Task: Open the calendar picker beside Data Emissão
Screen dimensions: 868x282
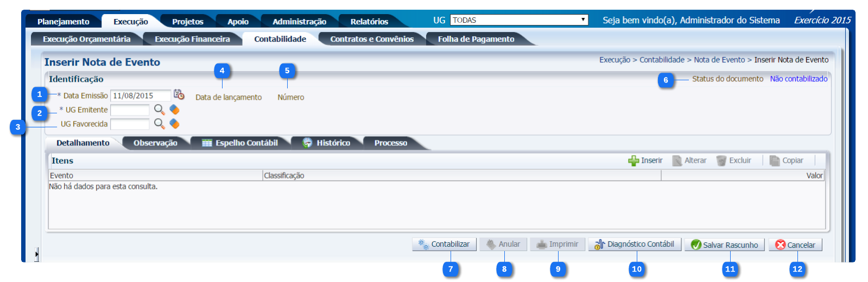Action: click(179, 95)
